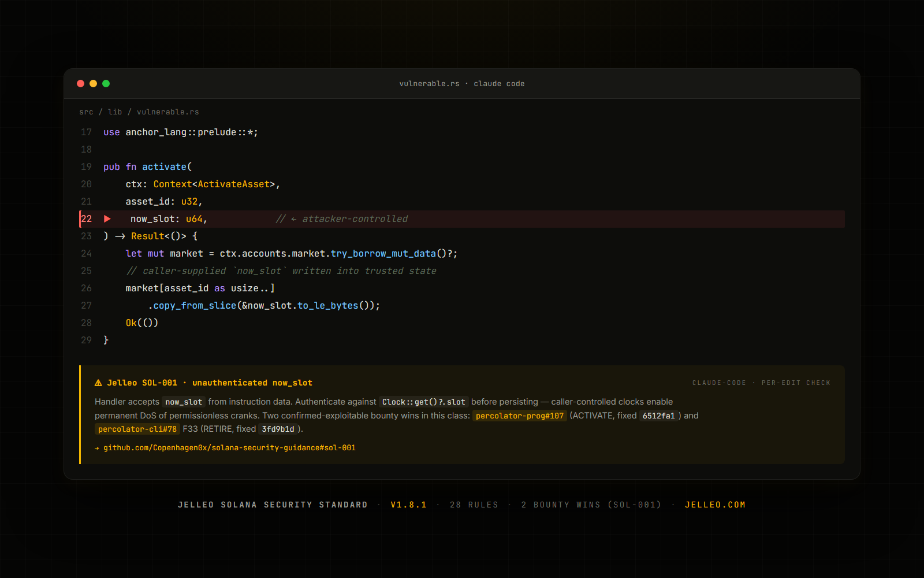
Task: Click the '// ← attacker-controlled' comment
Action: pyautogui.click(x=342, y=219)
